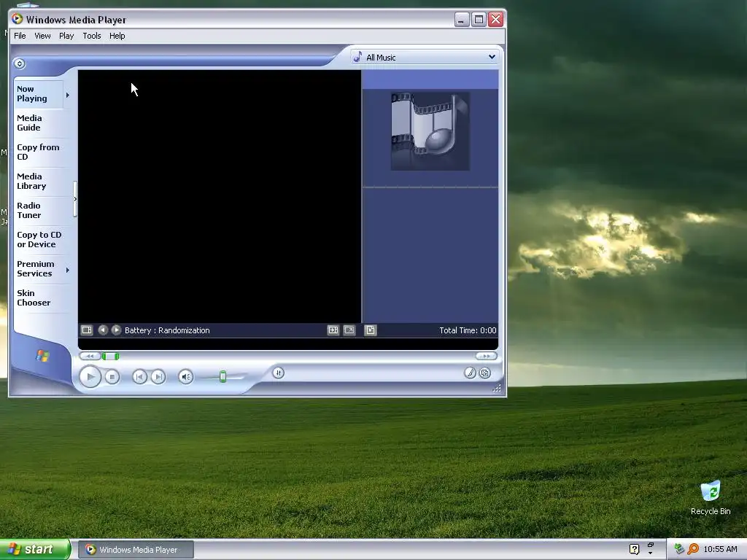View the visualization in full screen
The height and width of the screenshot is (560, 747).
[349, 330]
